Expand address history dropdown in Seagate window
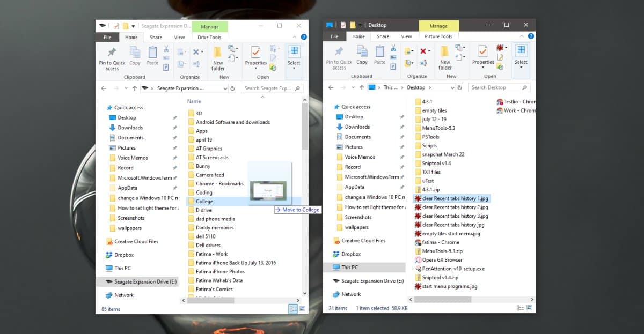 tap(225, 88)
